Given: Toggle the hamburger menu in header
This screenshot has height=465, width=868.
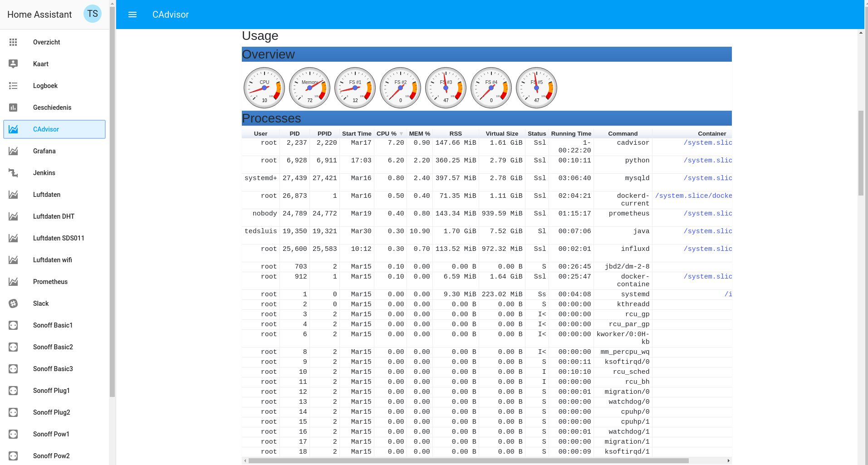Looking at the screenshot, I should click(132, 15).
